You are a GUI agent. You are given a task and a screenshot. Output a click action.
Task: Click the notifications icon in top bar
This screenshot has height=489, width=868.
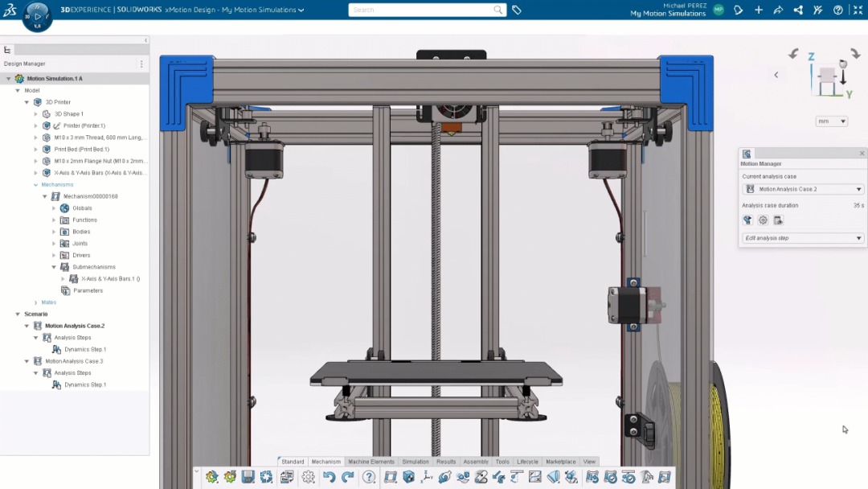[738, 10]
